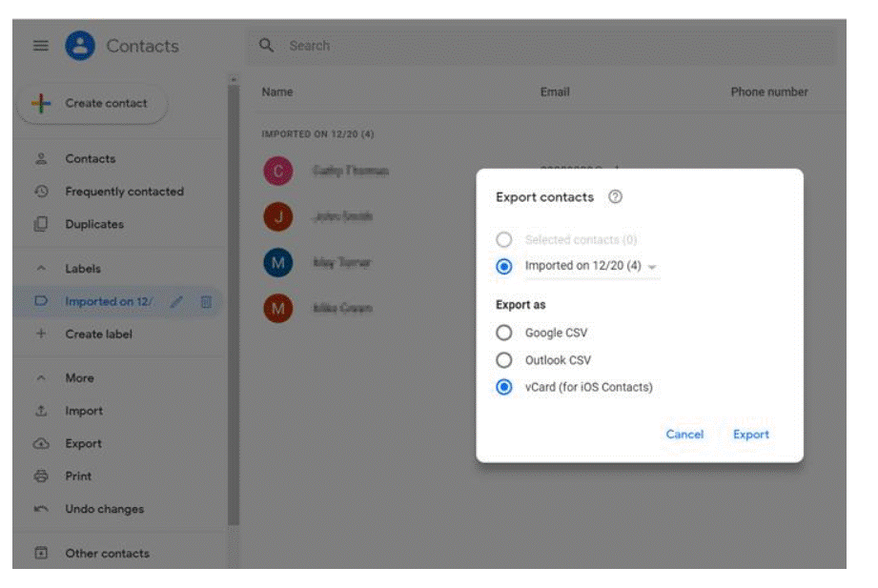Screen dimensions: 878x588
Task: Choose the Imported on 12/20 (4) radio button
Action: [x=504, y=266]
